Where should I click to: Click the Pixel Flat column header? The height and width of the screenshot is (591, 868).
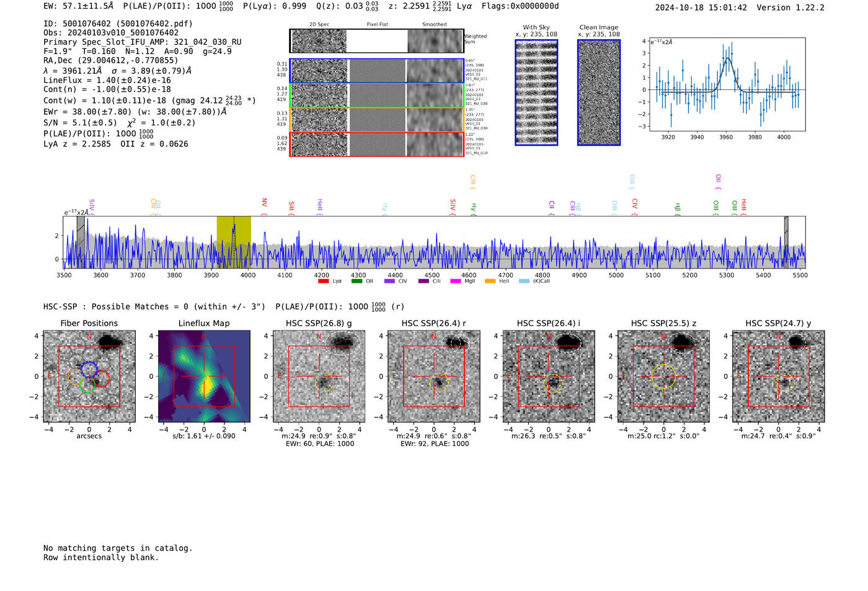[x=377, y=25]
